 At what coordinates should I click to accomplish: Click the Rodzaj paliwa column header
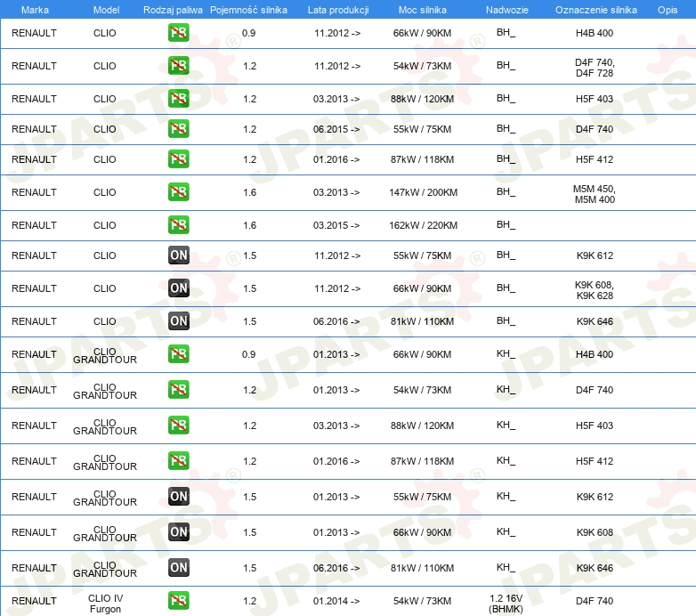(x=173, y=10)
